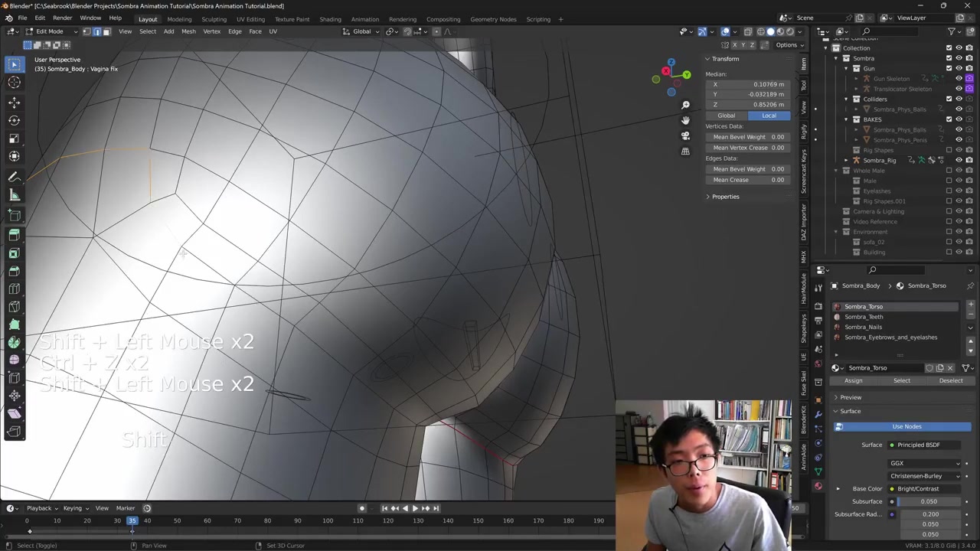Toggle visibility of the Gun collection
This screenshot has width=980, height=551.
959,68
